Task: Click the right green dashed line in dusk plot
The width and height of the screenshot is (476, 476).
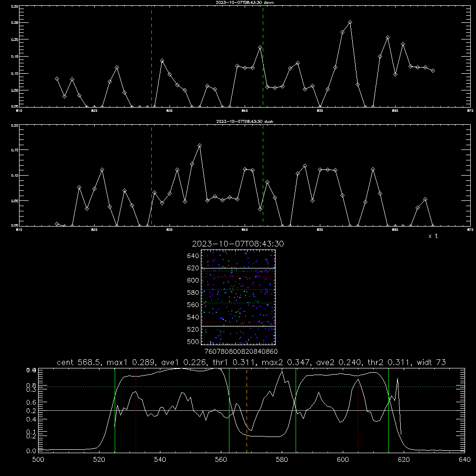Action: click(x=263, y=176)
